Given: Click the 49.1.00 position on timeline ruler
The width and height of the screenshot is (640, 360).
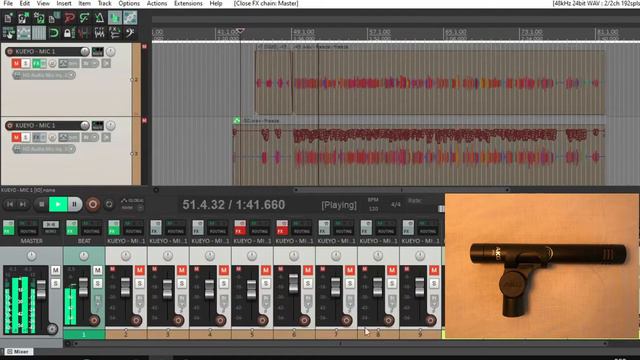Looking at the screenshot, I should [x=304, y=32].
